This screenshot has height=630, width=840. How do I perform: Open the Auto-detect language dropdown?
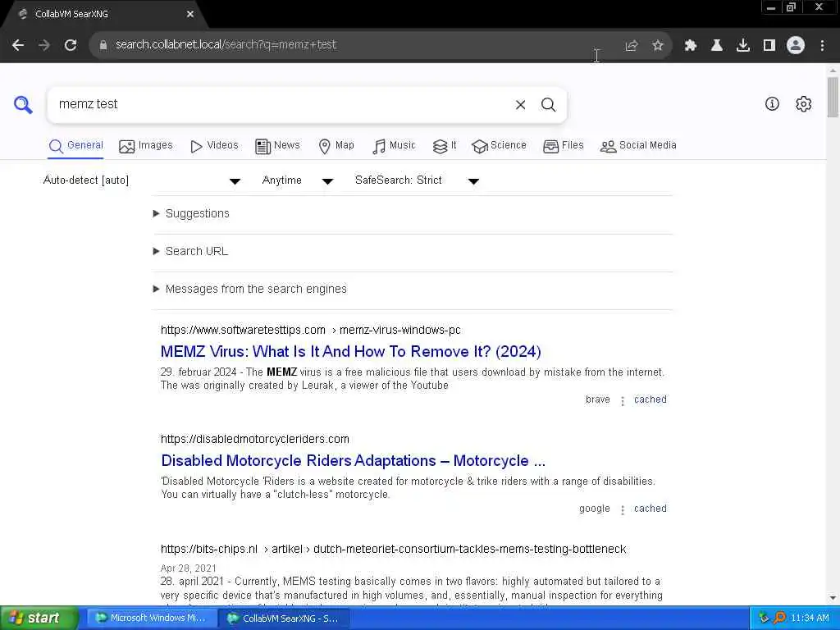click(x=142, y=180)
